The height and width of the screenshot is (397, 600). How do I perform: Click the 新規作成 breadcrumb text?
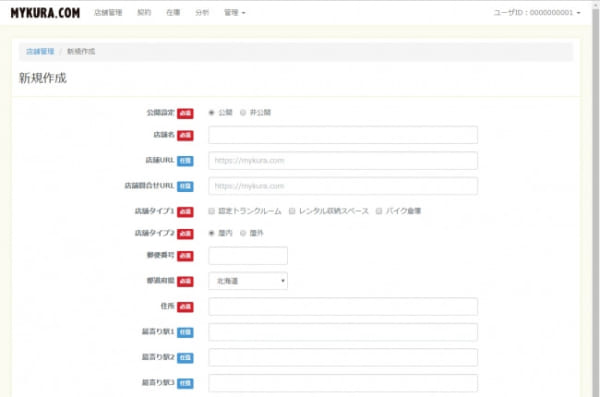pyautogui.click(x=81, y=51)
